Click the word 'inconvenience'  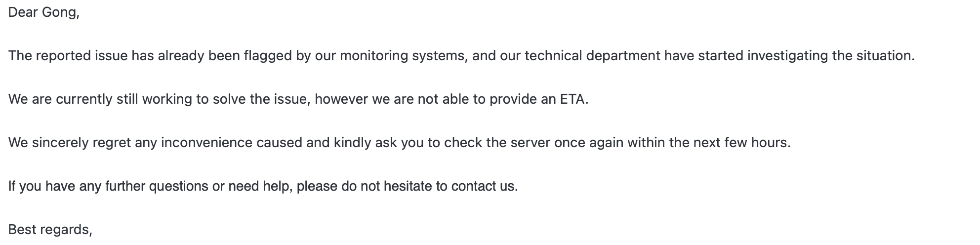(206, 143)
